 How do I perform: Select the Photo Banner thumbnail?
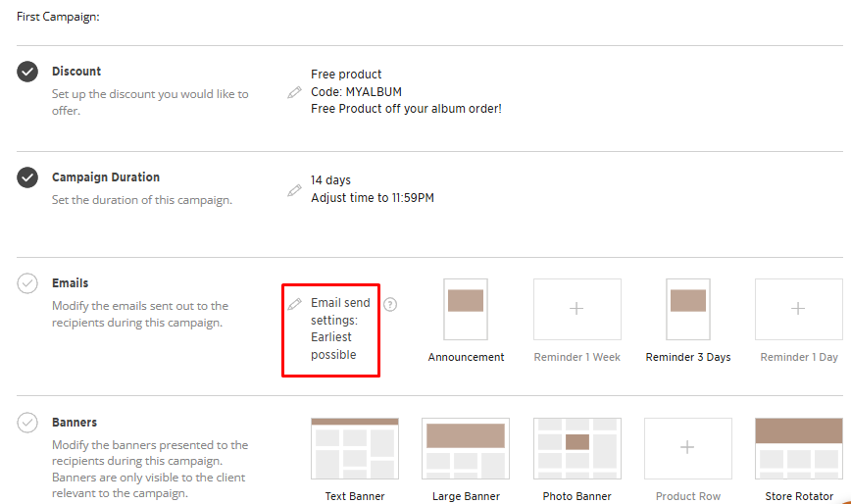pos(576,448)
